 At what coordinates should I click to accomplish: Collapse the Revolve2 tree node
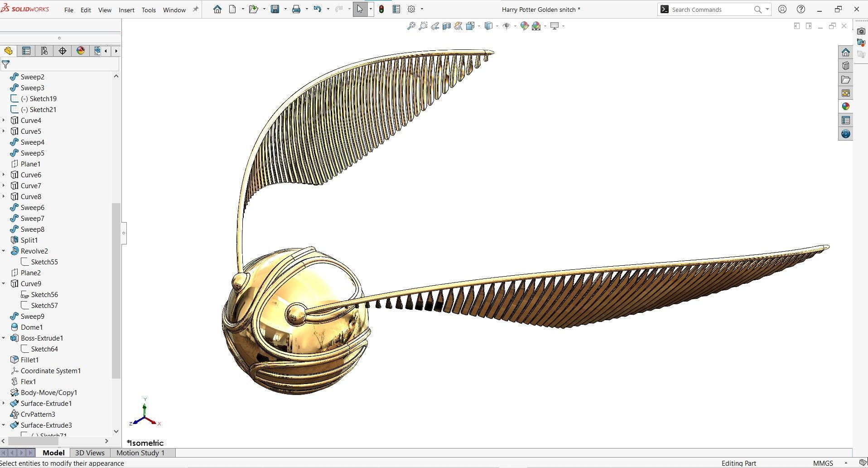(x=4, y=251)
